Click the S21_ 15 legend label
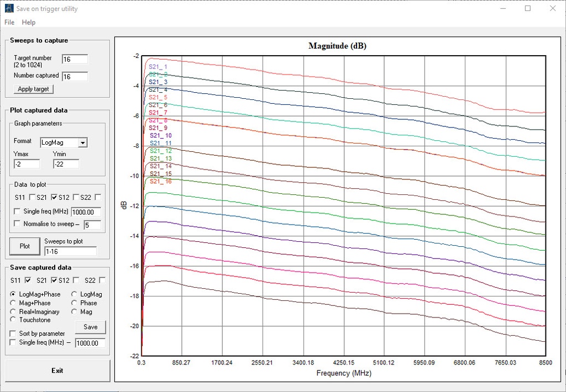 (161, 174)
